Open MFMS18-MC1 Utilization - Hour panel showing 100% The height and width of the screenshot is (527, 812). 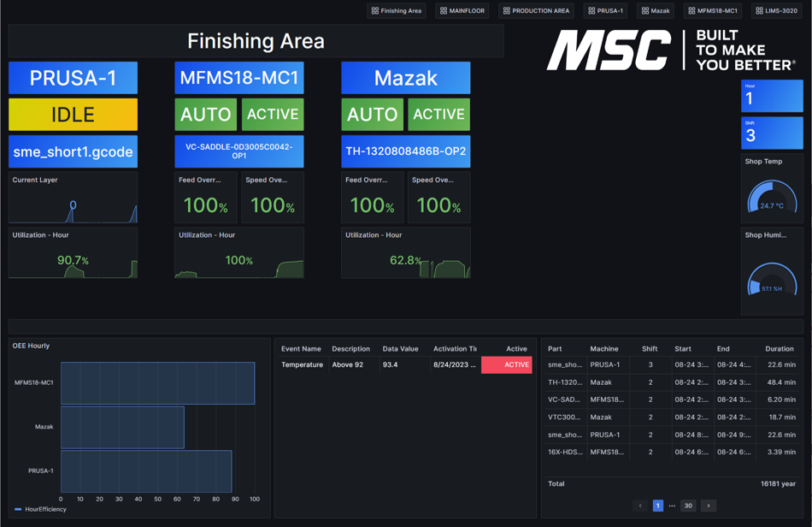(239, 252)
